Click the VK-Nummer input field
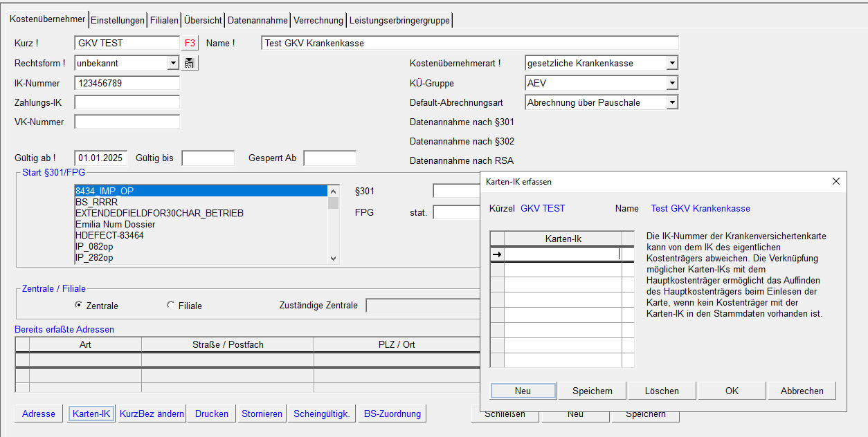Screen dimensions: 868x437 point(127,122)
